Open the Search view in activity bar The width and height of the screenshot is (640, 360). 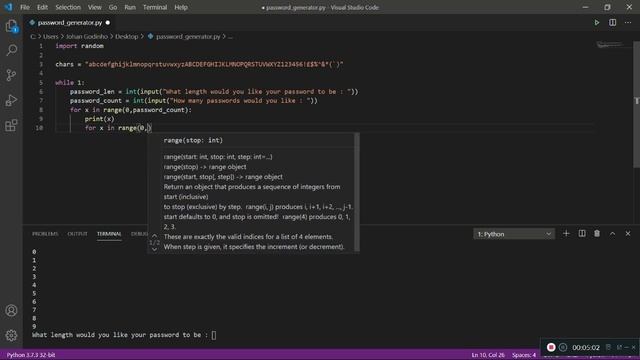pos(11,50)
